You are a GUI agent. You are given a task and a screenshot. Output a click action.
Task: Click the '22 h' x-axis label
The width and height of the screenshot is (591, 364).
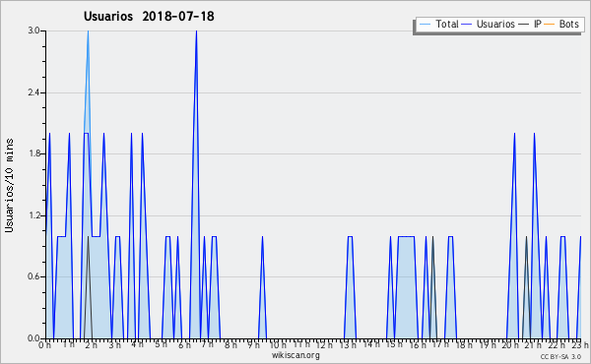pyautogui.click(x=558, y=344)
